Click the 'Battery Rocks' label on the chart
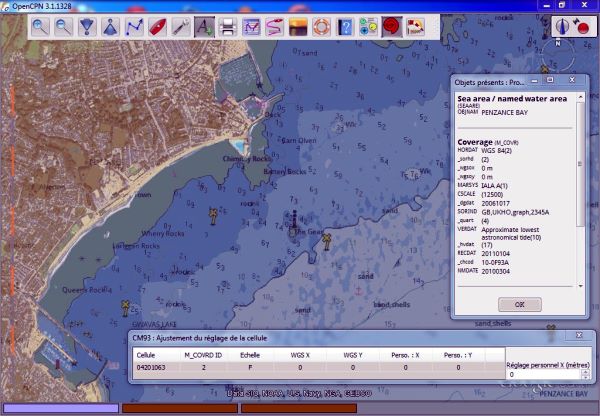Viewport: 600px width, 416px height. [285, 172]
